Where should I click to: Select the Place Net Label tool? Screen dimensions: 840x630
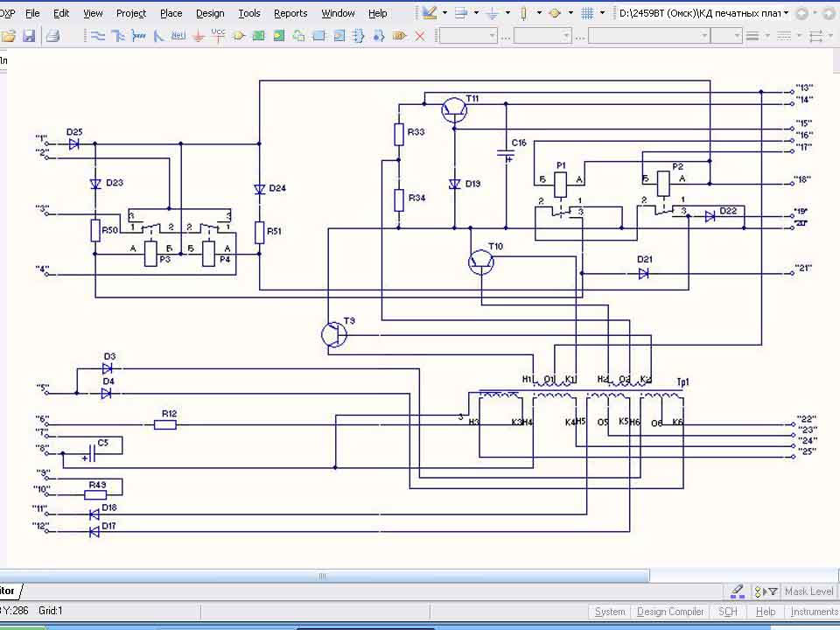point(178,36)
